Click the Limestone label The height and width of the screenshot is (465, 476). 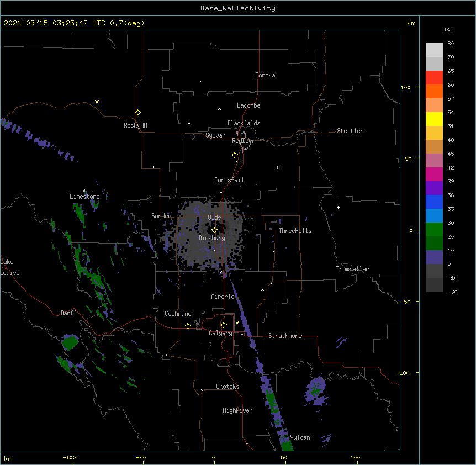(x=84, y=197)
